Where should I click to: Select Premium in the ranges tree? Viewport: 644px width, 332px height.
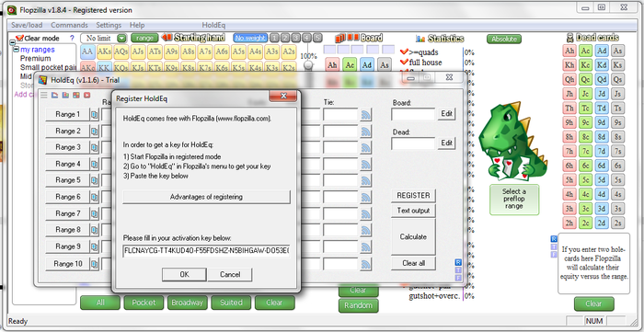click(36, 58)
